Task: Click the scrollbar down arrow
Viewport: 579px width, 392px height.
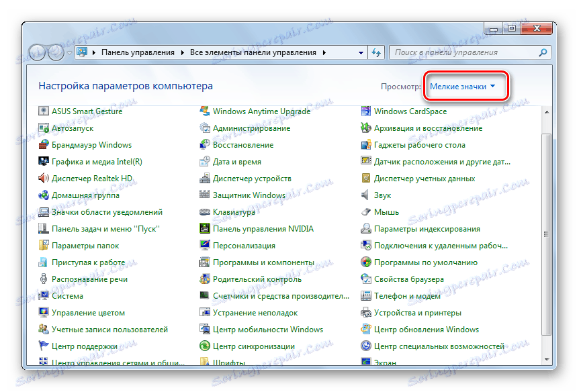Action: [547, 360]
